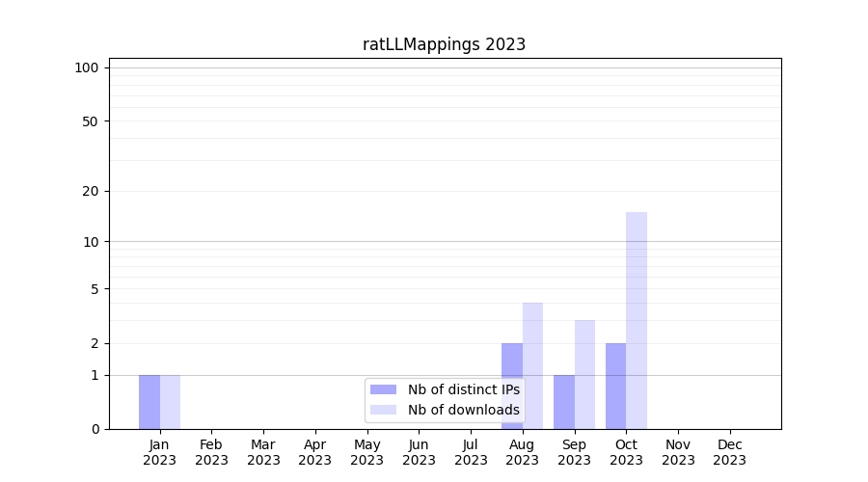The width and height of the screenshot is (868, 482).
Task: Click the 20 y-axis tick label
Action: coord(91,191)
